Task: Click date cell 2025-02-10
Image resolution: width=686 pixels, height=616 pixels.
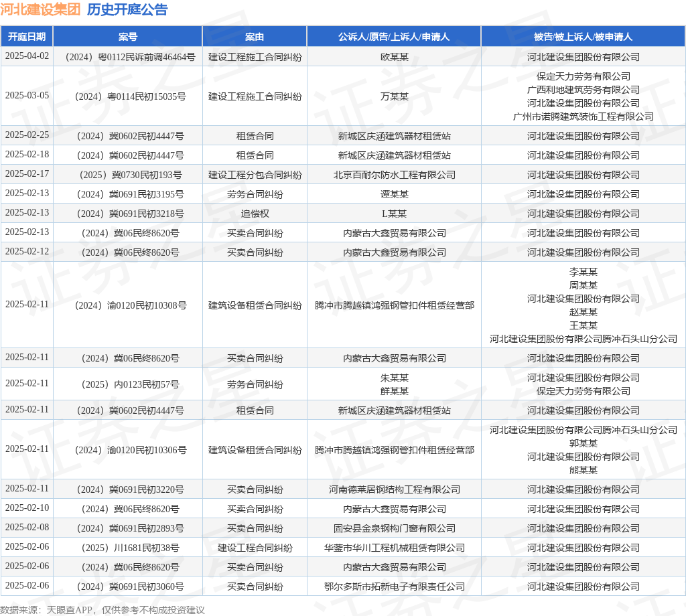Action: click(x=27, y=508)
